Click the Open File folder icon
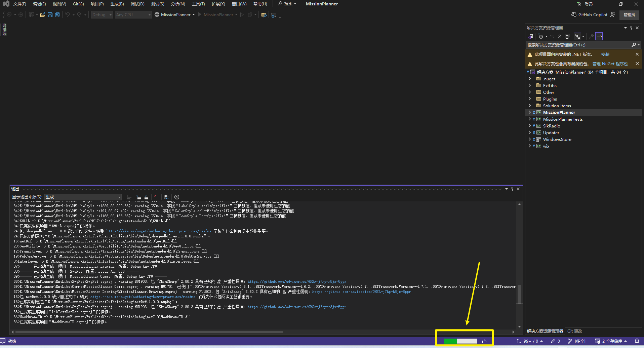This screenshot has height=348, width=644. point(43,15)
